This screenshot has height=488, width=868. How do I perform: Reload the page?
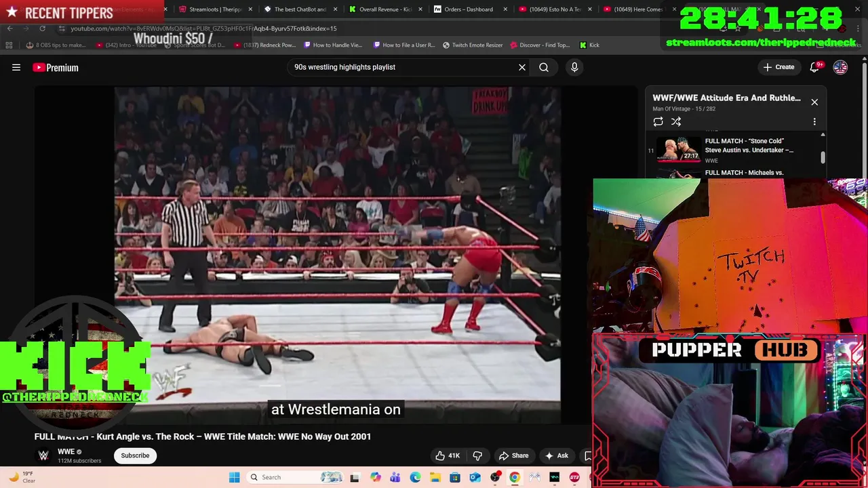[42, 28]
